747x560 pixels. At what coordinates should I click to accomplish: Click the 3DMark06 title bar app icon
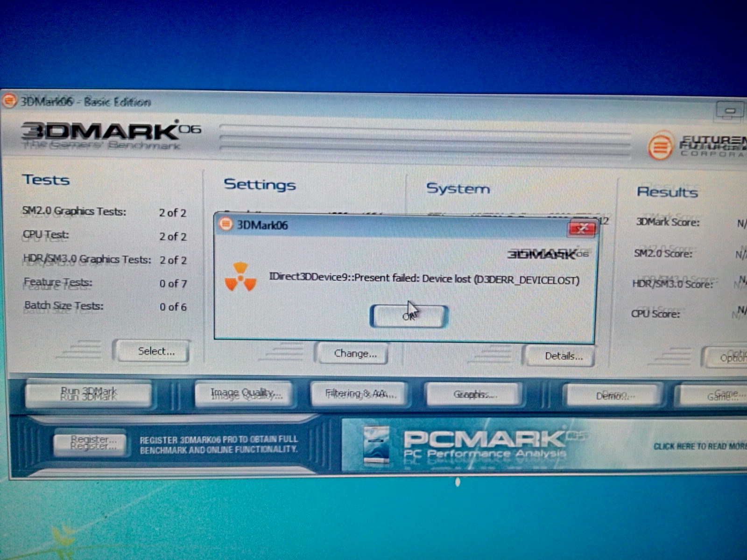click(x=9, y=101)
